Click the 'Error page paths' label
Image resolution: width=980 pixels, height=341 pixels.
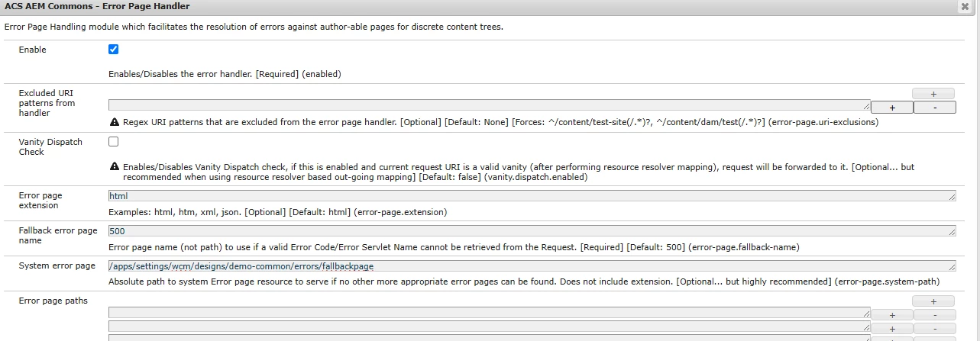click(53, 301)
